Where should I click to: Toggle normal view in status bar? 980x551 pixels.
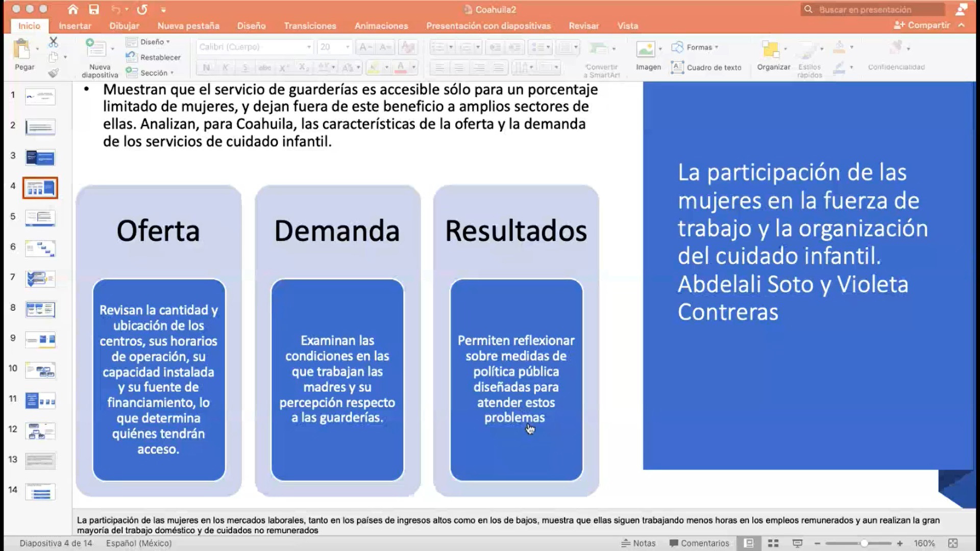coord(749,543)
